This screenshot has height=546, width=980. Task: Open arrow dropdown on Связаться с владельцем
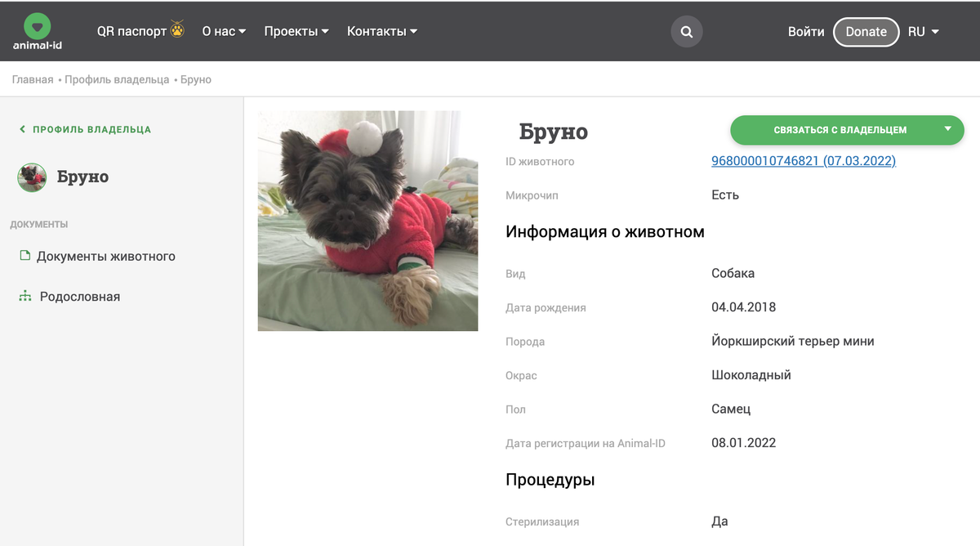[x=947, y=129]
